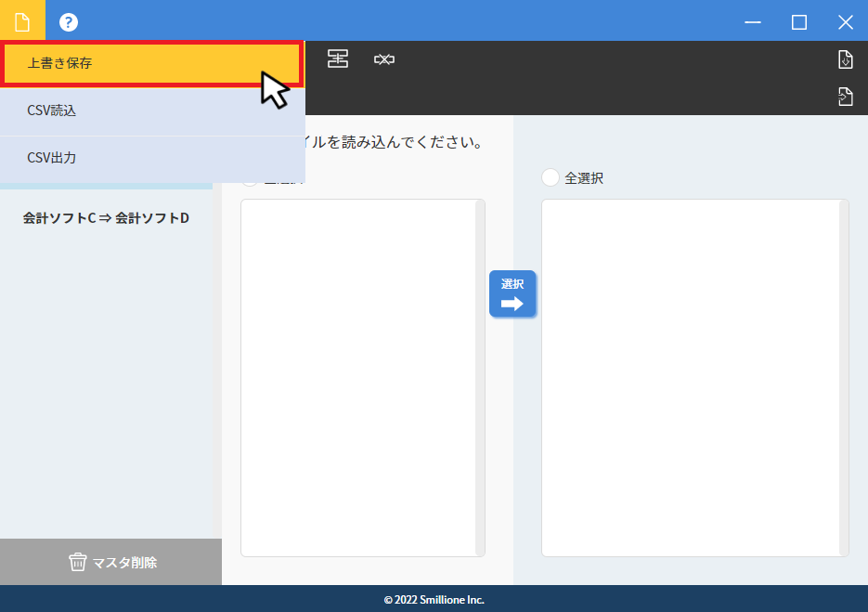Click the scrollbar of the left list panel
868x612 pixels.
480,378
